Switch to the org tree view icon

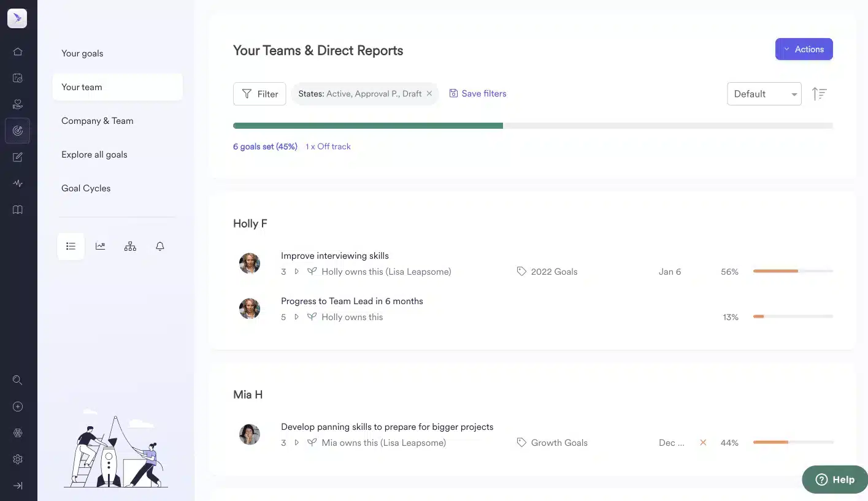(x=130, y=247)
